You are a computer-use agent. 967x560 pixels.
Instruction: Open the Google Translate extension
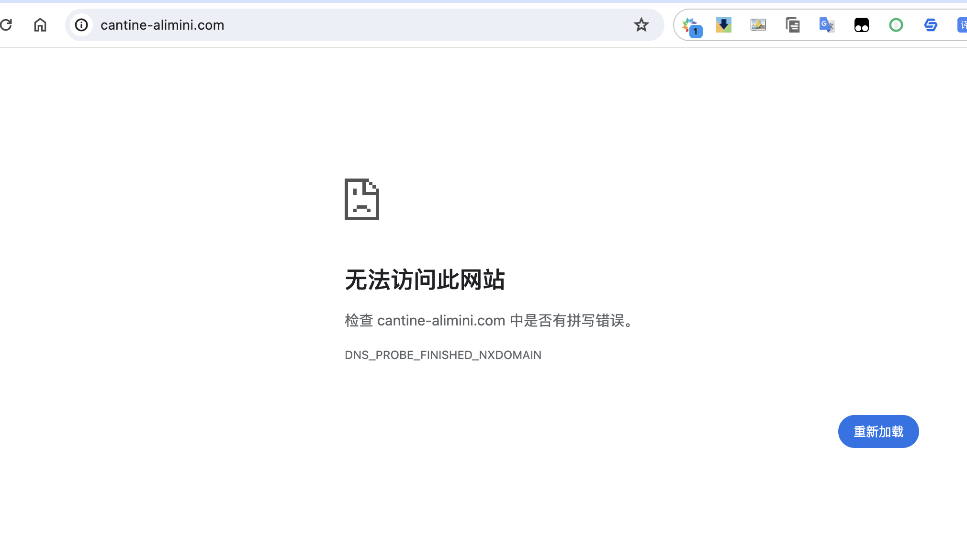(x=826, y=25)
